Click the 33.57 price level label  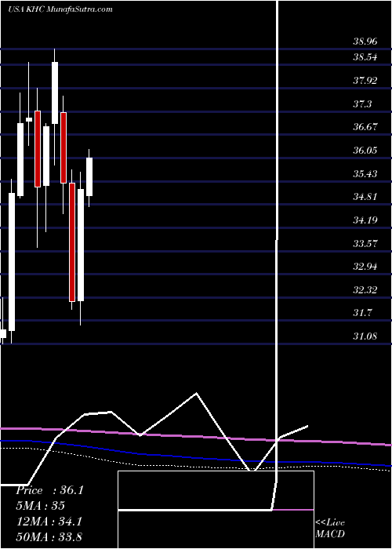[365, 243]
